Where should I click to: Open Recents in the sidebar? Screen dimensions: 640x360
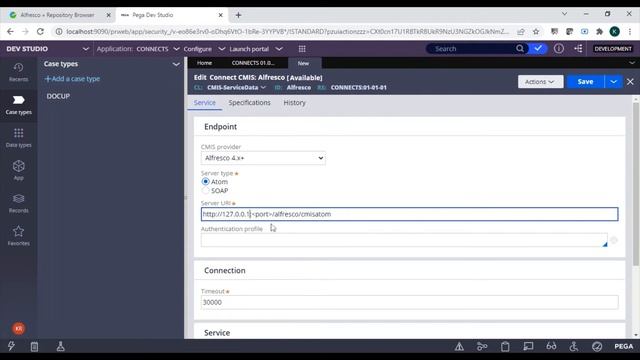coord(18,72)
